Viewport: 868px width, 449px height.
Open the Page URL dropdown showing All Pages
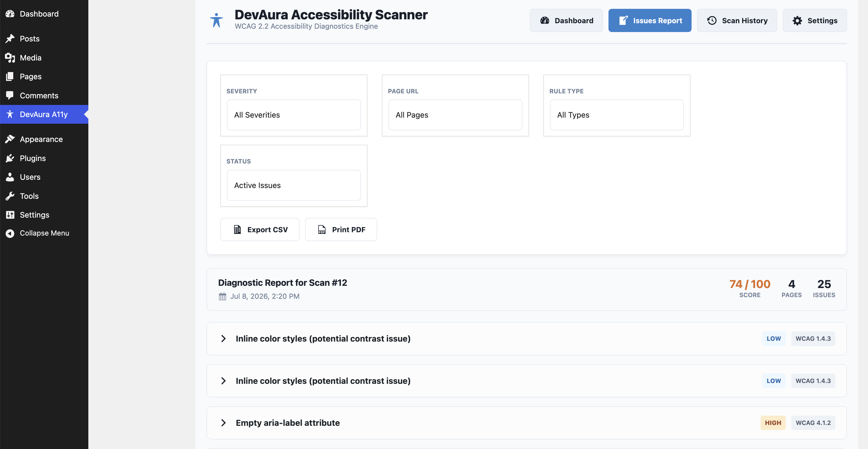point(455,115)
